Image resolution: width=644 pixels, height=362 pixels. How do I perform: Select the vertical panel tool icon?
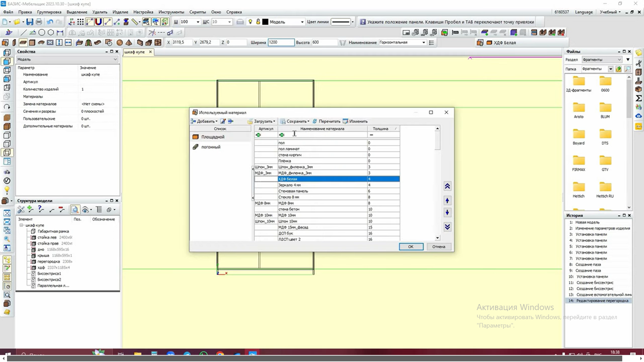14,42
